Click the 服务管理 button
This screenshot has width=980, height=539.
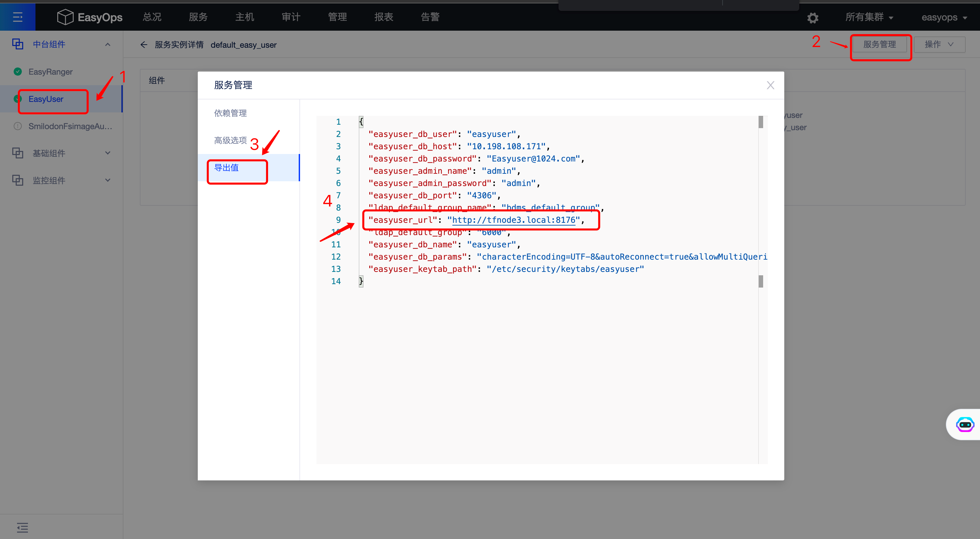tap(879, 45)
